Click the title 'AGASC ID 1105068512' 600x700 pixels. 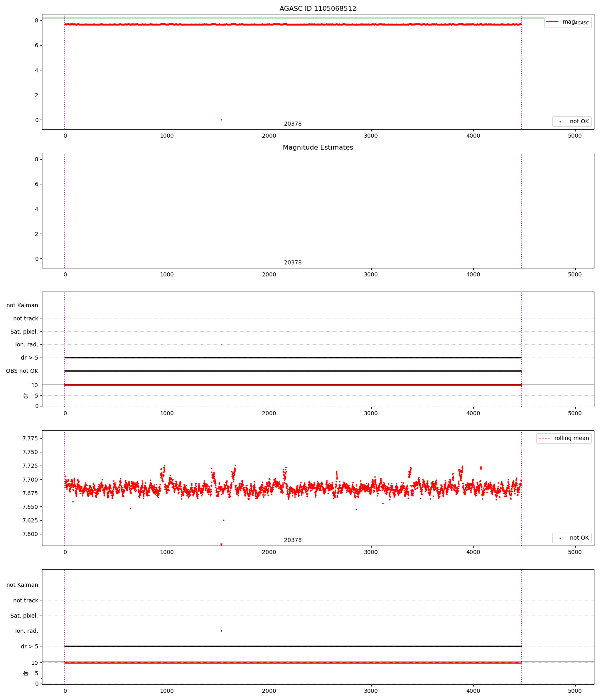(318, 8)
